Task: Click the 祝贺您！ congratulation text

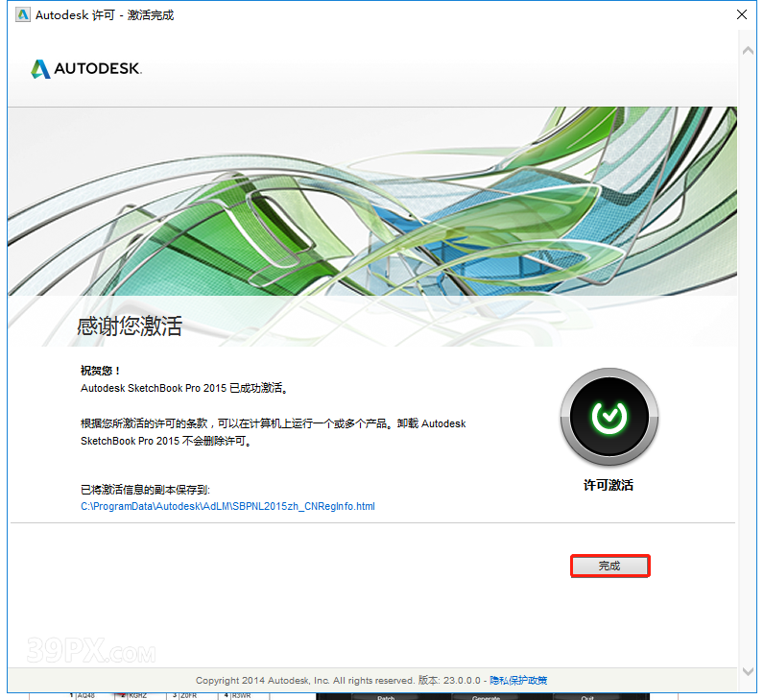Action: [x=100, y=371]
